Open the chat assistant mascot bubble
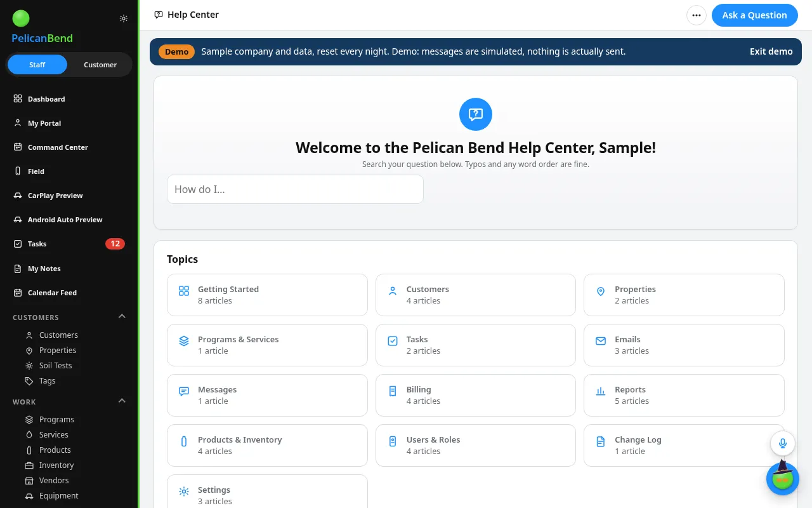The image size is (812, 508). click(x=783, y=479)
